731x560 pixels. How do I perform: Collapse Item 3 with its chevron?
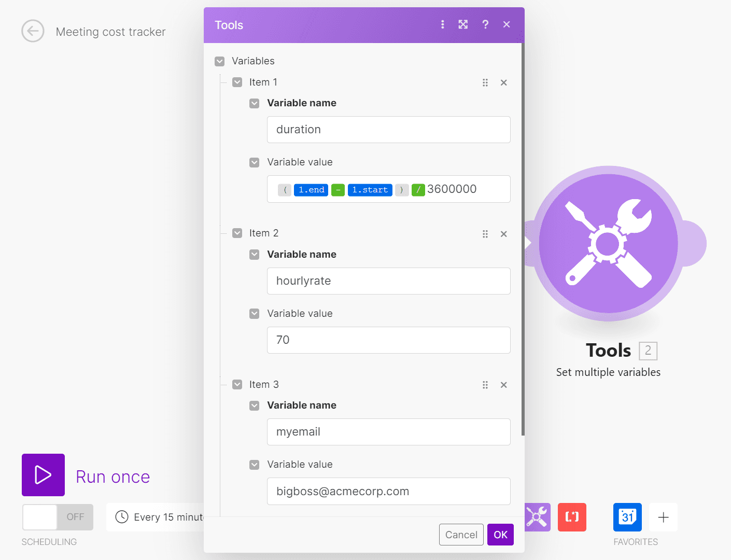(237, 385)
